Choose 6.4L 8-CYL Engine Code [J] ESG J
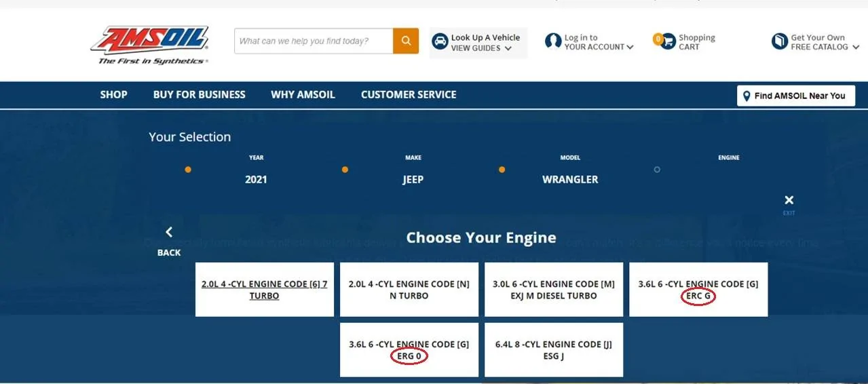The image size is (868, 384). point(554,350)
